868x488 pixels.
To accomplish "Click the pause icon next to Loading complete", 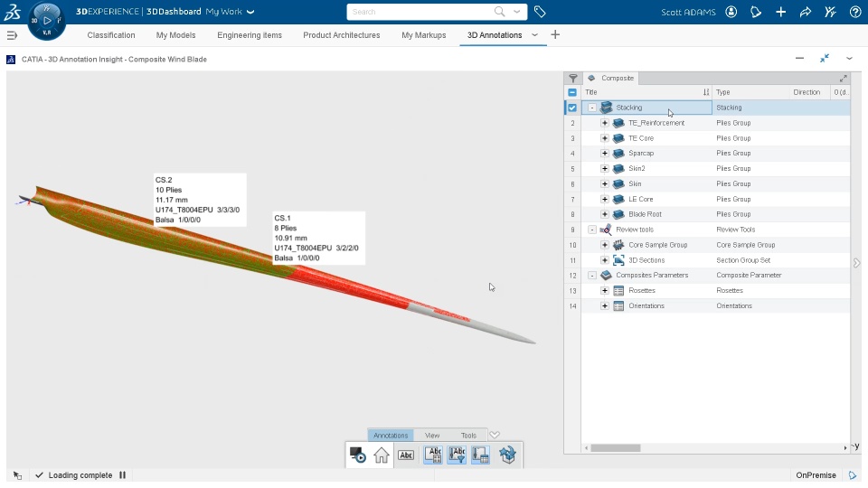I will tap(122, 474).
